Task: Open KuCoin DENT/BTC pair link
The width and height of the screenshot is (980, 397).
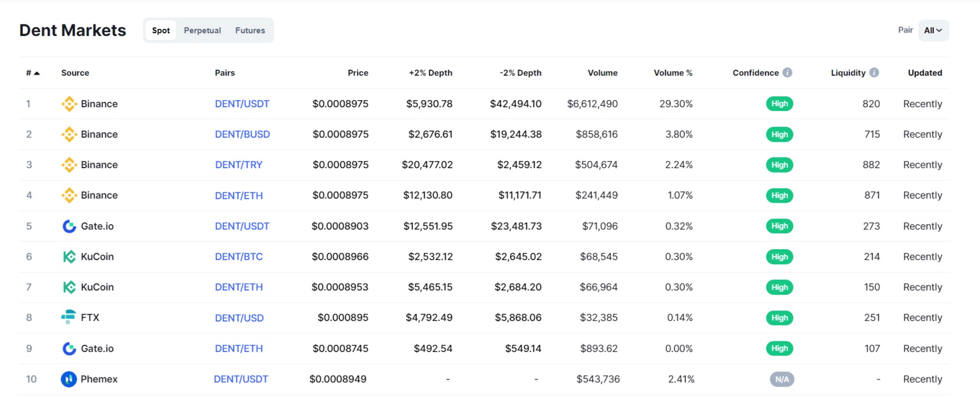Action: [x=239, y=257]
